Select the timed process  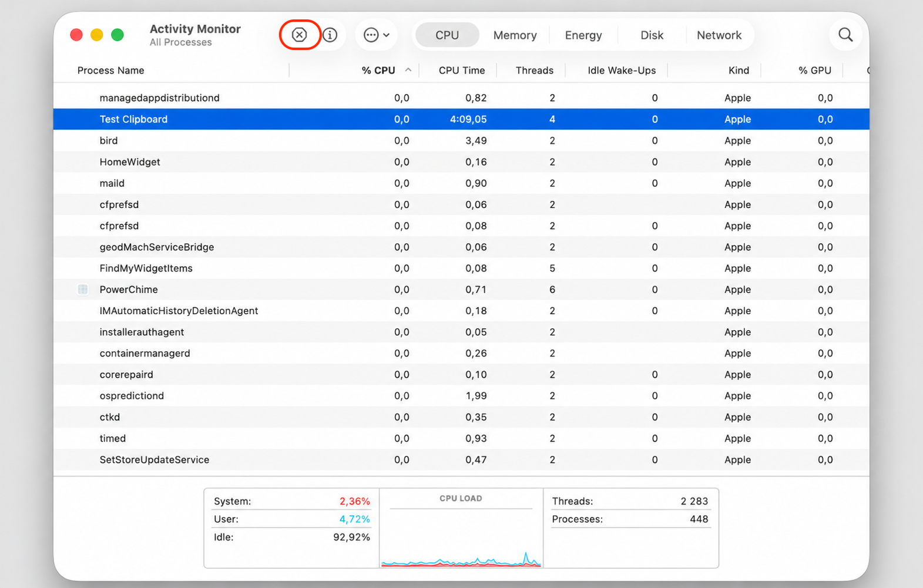click(x=461, y=438)
